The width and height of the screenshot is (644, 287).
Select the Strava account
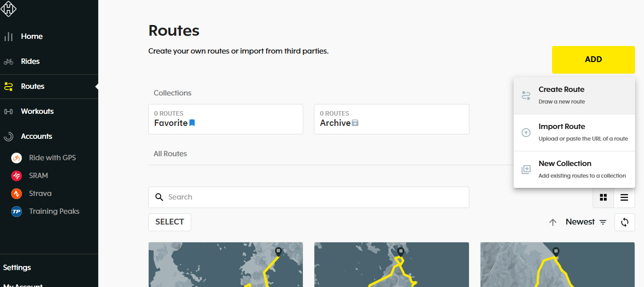[40, 193]
